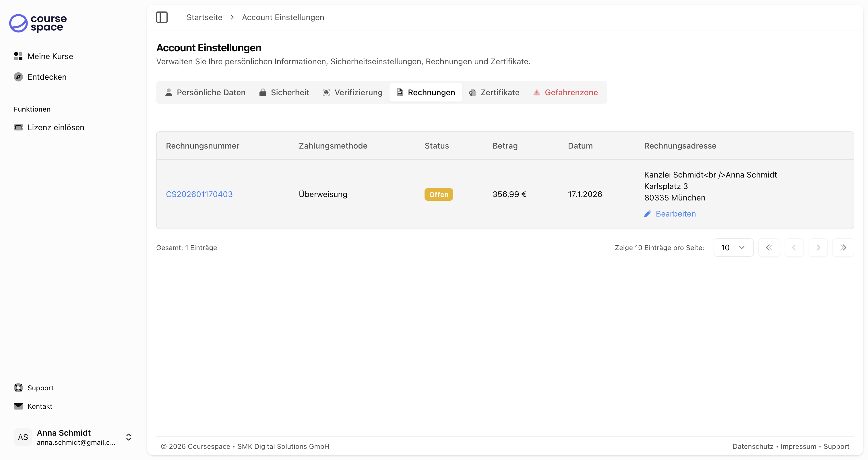Open invoice CS202601170403

tap(199, 194)
